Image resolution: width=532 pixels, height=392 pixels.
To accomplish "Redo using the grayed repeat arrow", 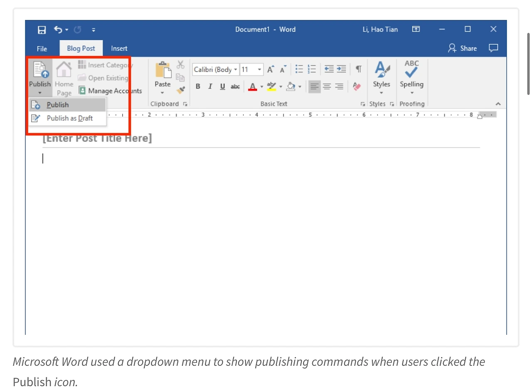I will coord(77,30).
